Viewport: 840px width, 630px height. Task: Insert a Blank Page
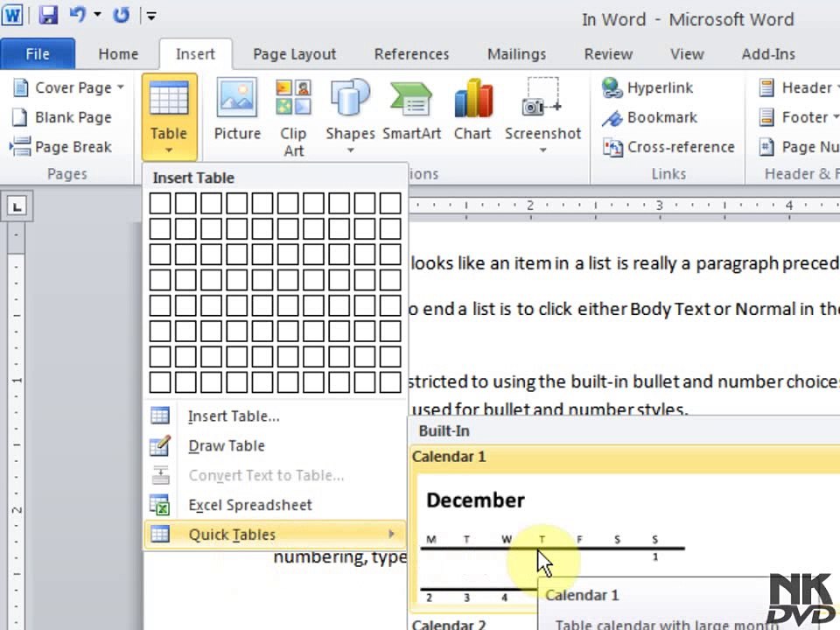pos(62,117)
